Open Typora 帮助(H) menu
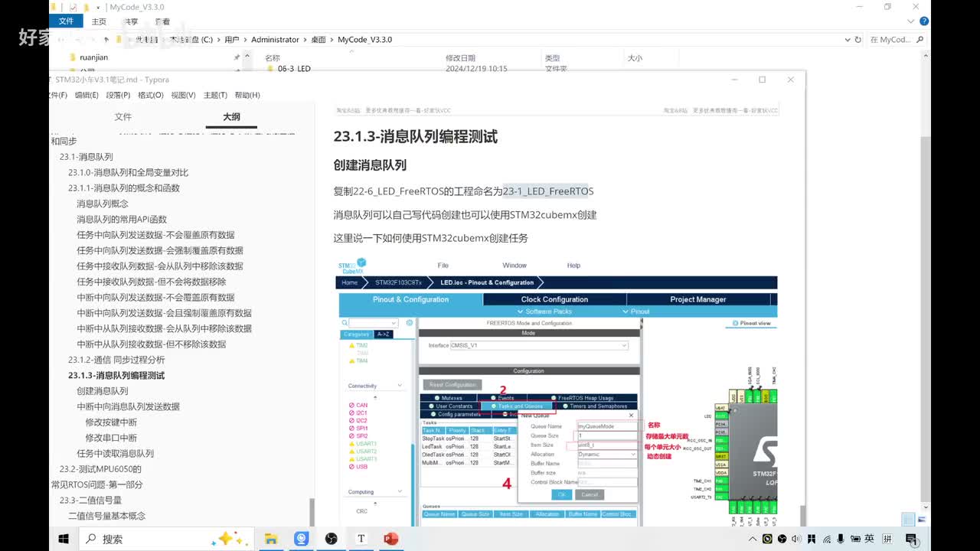The width and height of the screenshot is (980, 551). coord(247,95)
